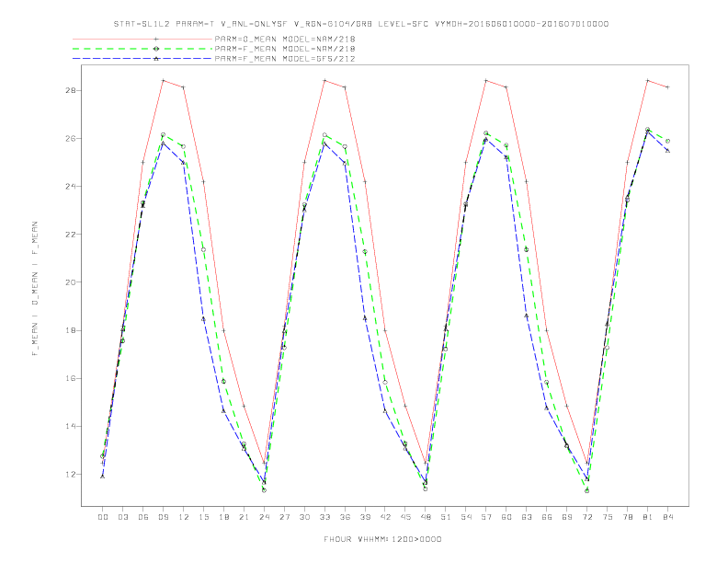Viewport: 728px width, 563px height.
Task: Click x-axis forecast hour label 15
Action: click(x=203, y=517)
